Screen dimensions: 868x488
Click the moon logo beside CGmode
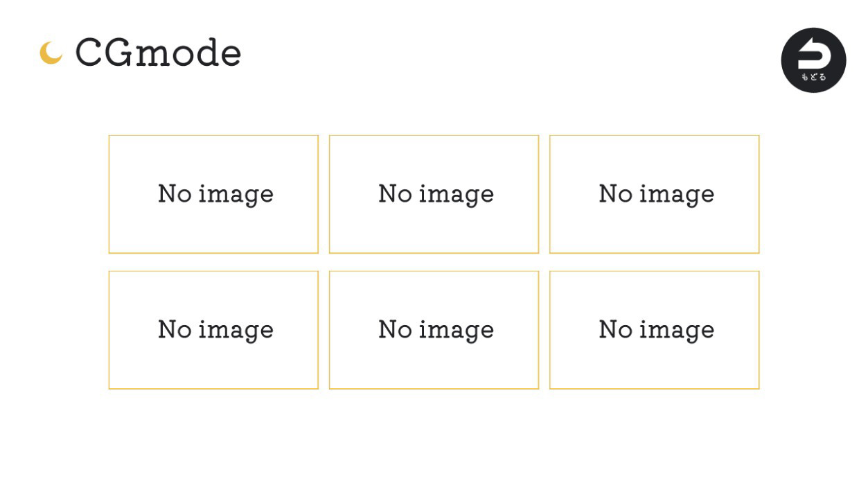point(50,53)
